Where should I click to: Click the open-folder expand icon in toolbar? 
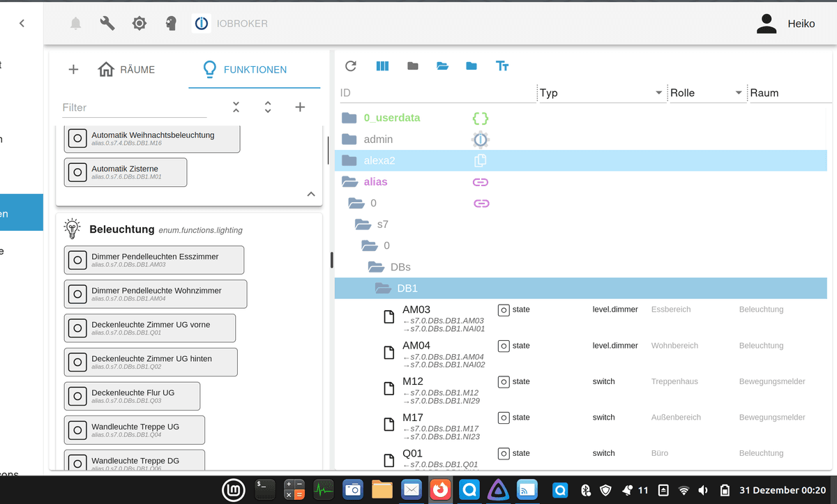tap(442, 66)
